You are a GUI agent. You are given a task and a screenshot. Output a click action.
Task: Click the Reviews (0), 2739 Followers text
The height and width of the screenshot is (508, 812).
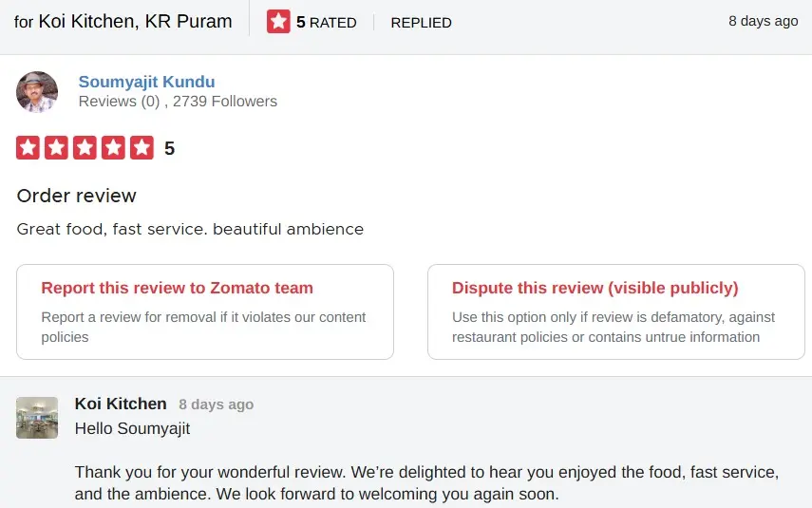click(x=178, y=102)
